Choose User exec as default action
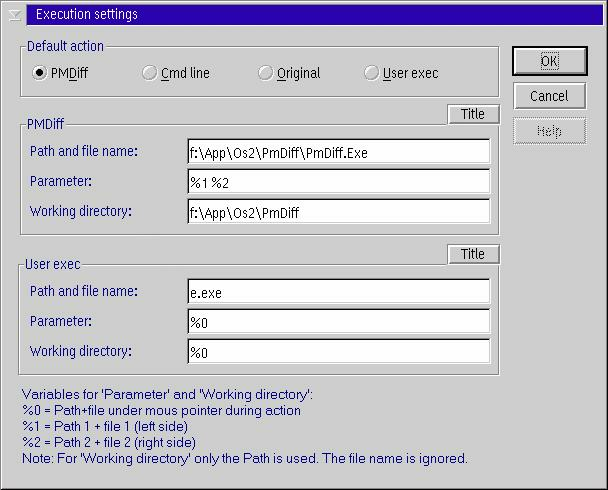608x490 pixels. (x=401, y=73)
